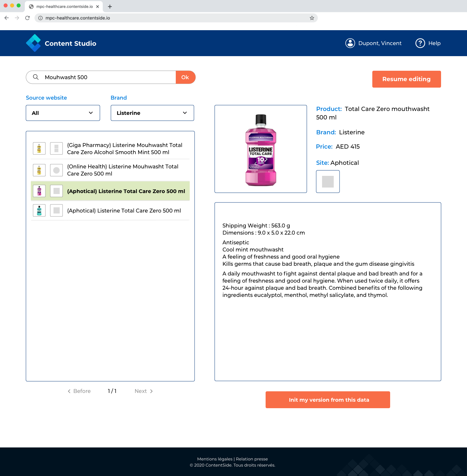Screen dimensions: 467x476
Task: Go to the Next page
Action: click(144, 391)
